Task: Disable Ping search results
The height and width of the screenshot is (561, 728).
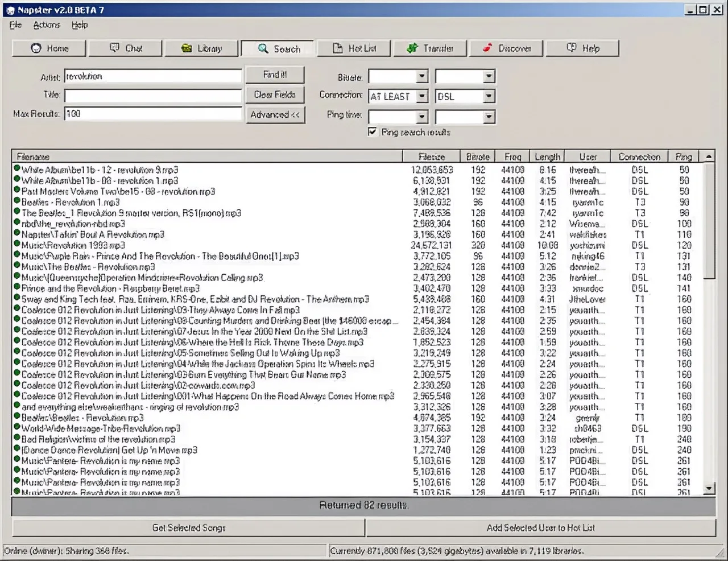Action: (x=373, y=131)
